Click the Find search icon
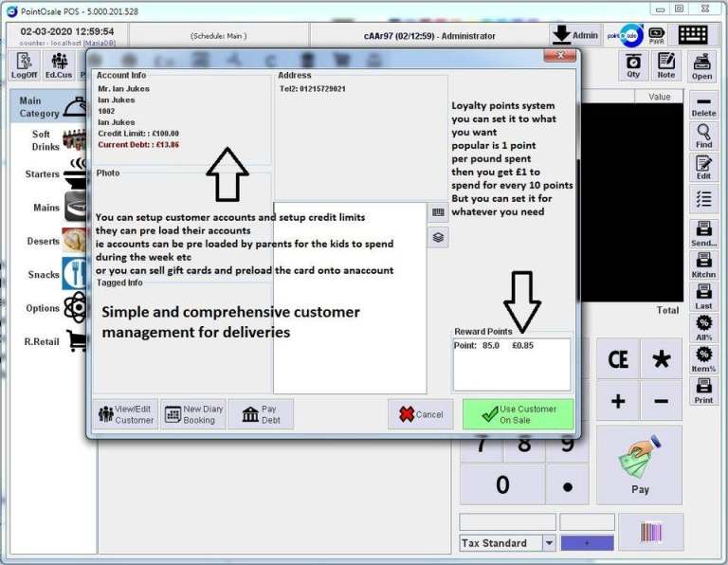Viewport: 728px width, 565px height. pos(703,137)
